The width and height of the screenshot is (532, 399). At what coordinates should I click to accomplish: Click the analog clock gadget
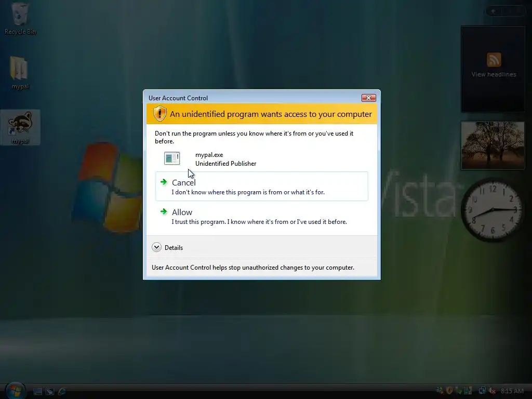tap(493, 210)
